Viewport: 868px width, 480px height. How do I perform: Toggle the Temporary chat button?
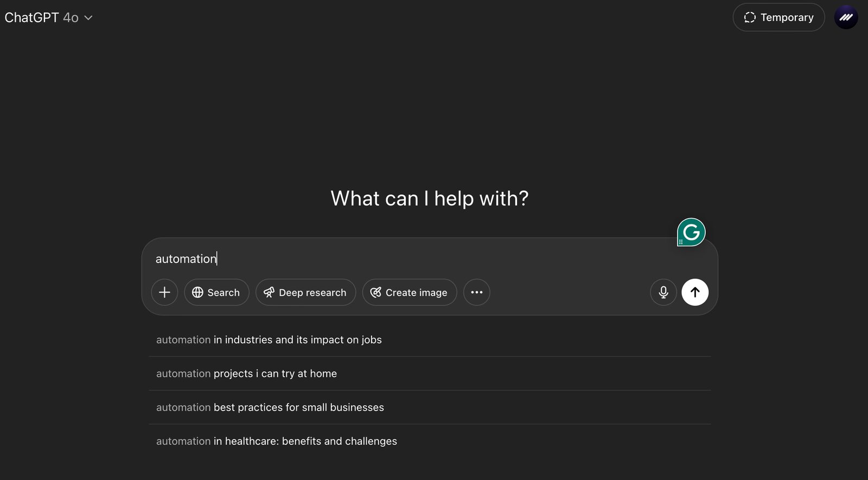778,17
